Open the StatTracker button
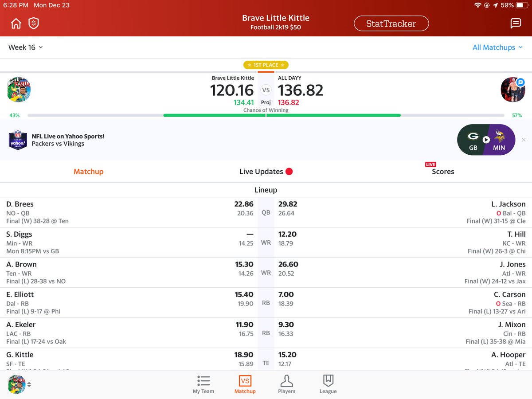 391,23
